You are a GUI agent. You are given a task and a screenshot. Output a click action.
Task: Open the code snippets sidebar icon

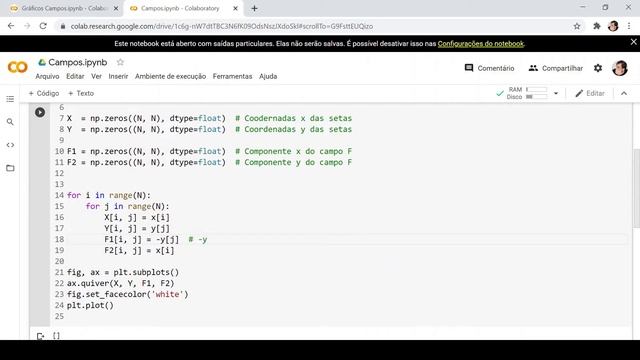[10, 145]
